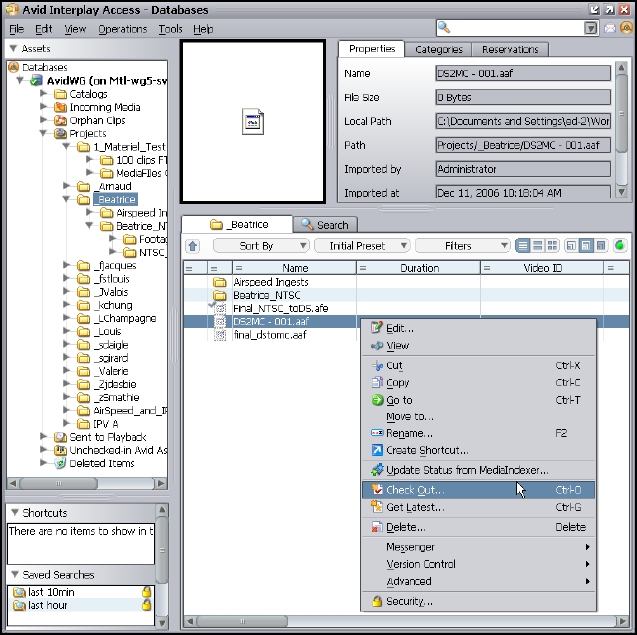Collapse the Projects folder

(43, 133)
